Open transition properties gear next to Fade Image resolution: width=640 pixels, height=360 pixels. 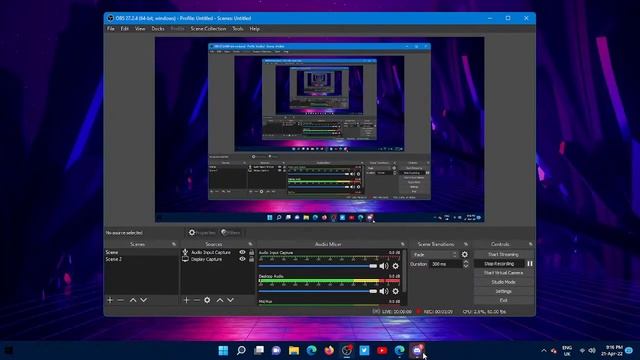coord(464,254)
